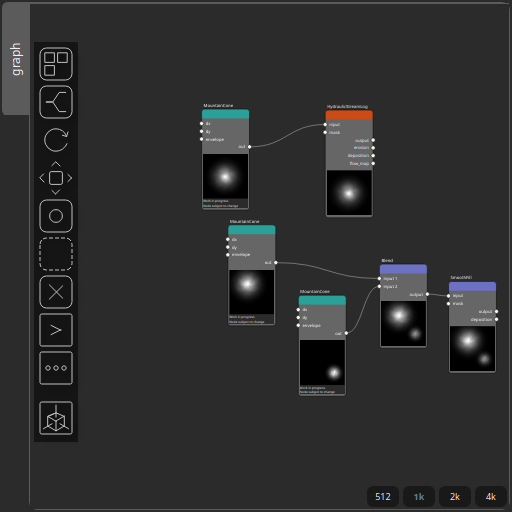512x512 pixels.
Task: Click dx port of MountainCone linked to HydraulicStreamLog
Action: tap(201, 124)
